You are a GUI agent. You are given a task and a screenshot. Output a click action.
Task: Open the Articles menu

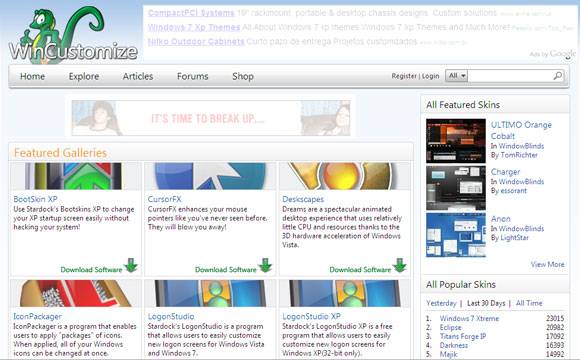pyautogui.click(x=138, y=76)
